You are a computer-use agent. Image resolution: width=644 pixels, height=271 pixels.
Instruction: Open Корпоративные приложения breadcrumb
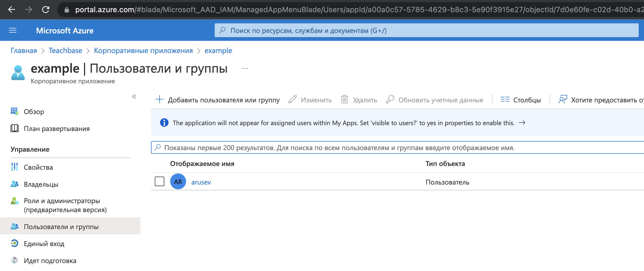coord(143,50)
